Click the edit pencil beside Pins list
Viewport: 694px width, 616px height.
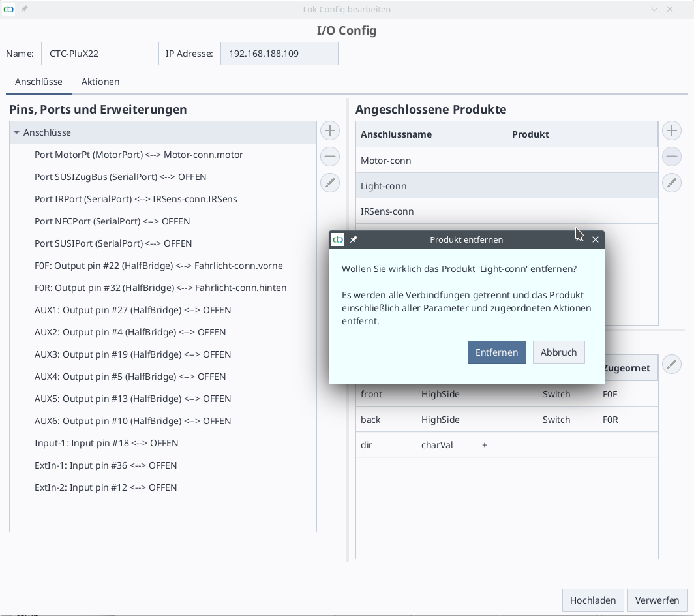click(x=330, y=183)
